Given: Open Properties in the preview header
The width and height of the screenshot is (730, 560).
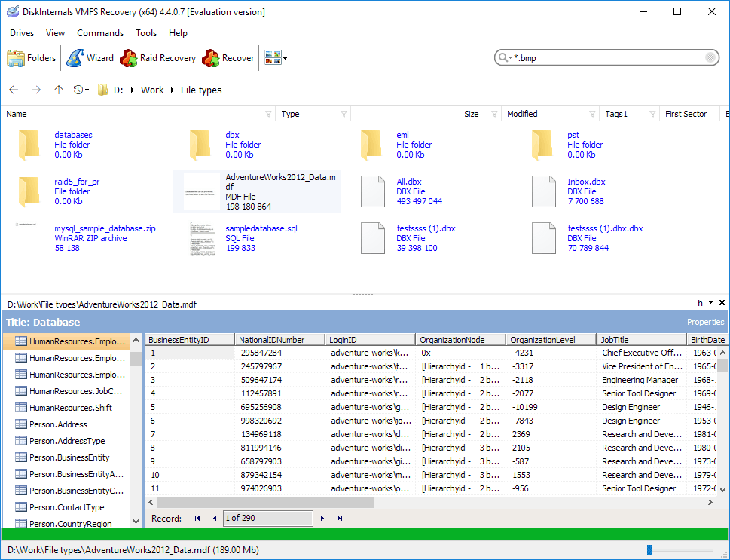Looking at the screenshot, I should [705, 322].
